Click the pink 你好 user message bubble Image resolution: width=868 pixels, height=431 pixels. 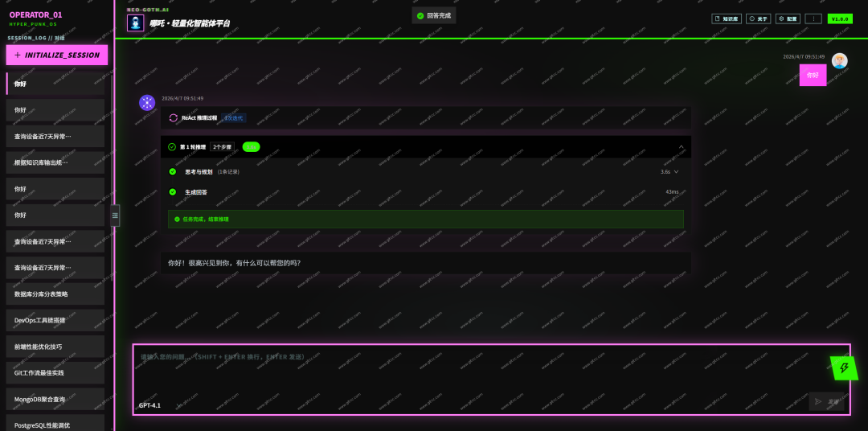point(813,75)
